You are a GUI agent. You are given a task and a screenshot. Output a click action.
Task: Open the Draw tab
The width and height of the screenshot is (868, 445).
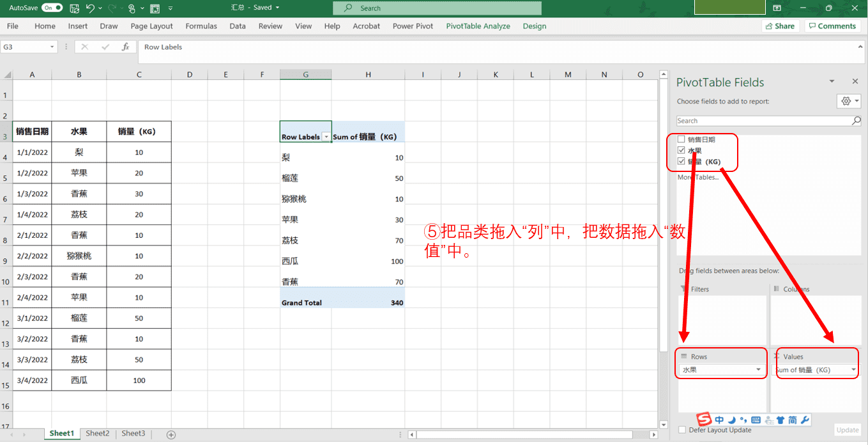coord(109,26)
